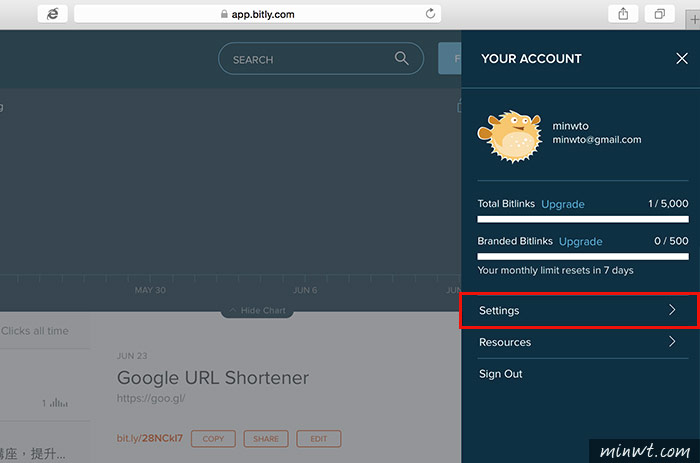
Task: Click the Total Bitlinks usage bar
Action: pos(583,219)
